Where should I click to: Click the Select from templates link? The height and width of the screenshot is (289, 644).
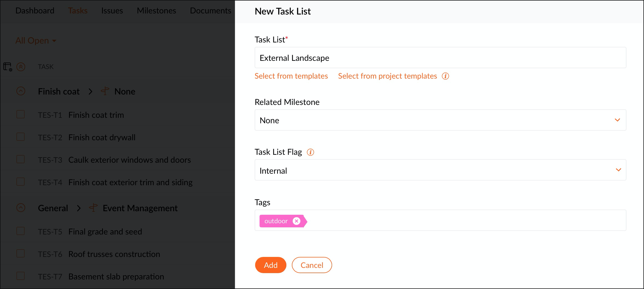tap(291, 76)
